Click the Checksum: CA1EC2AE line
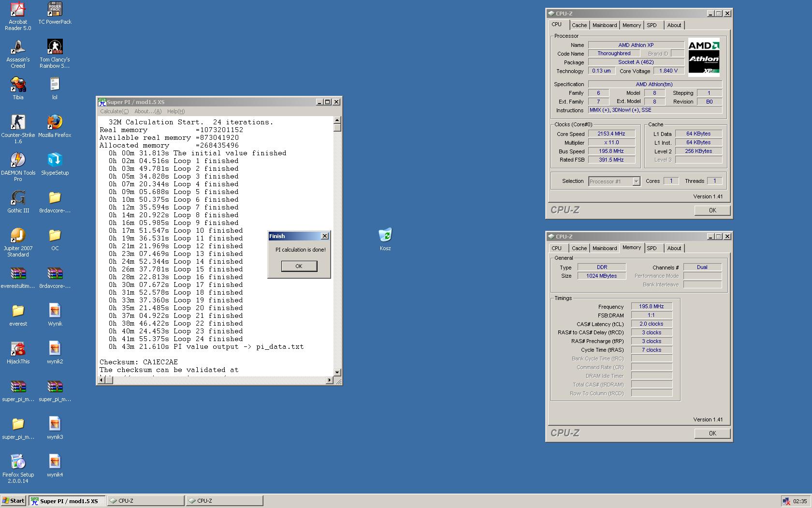 click(139, 362)
